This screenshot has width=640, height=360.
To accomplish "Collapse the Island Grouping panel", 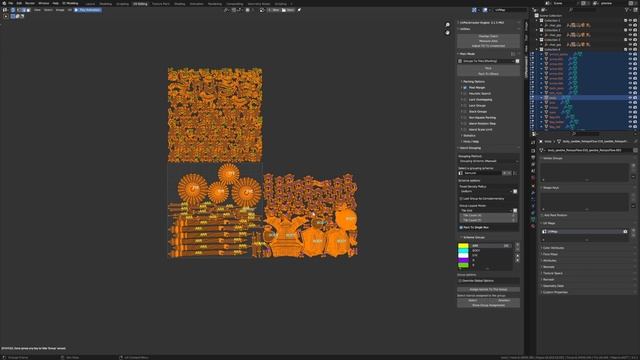I will click(469, 148).
